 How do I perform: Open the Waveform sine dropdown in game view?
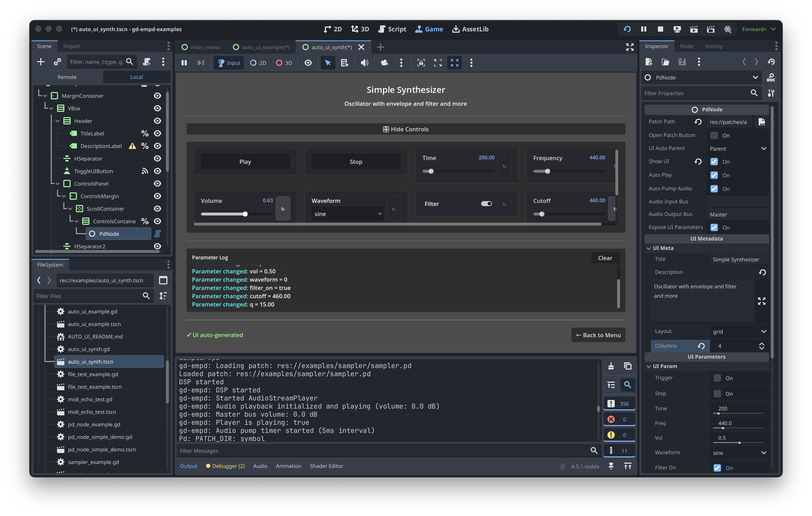point(347,214)
